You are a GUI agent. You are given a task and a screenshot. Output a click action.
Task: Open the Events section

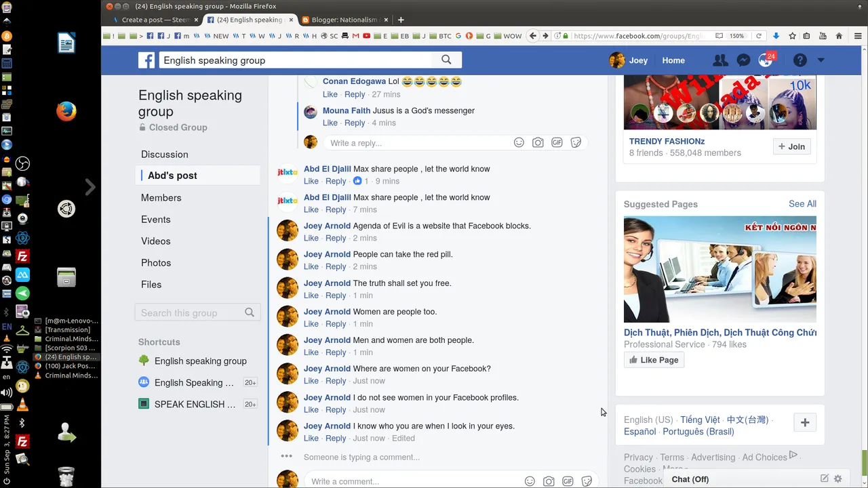(156, 220)
